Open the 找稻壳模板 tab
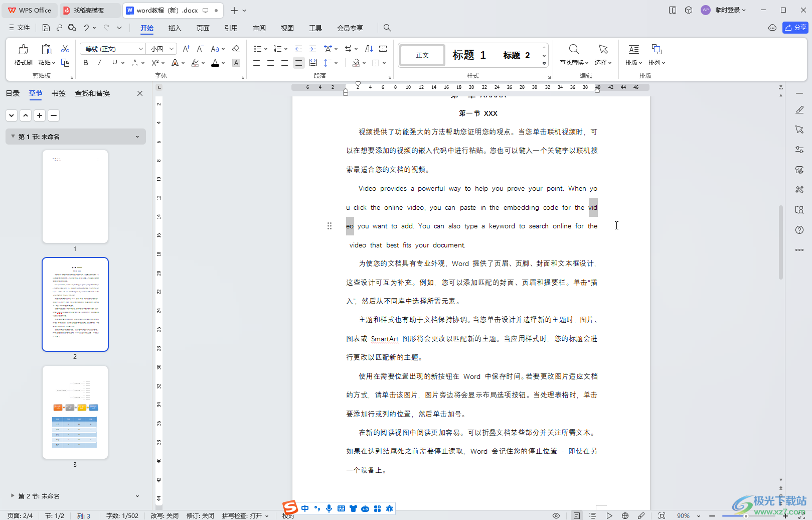The image size is (812, 520). pos(89,10)
